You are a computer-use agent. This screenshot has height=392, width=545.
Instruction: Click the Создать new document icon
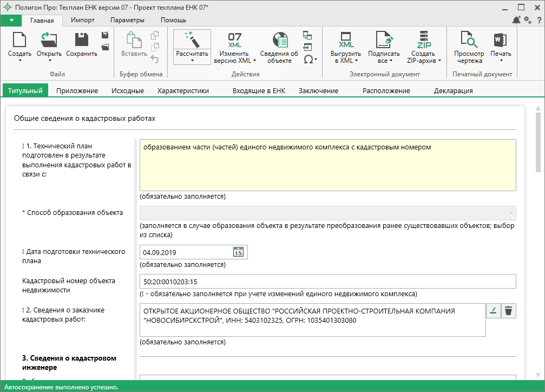coord(19,40)
